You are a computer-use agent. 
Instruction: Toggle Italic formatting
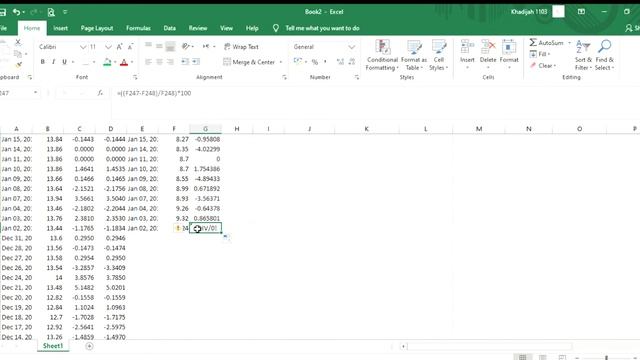[x=53, y=62]
